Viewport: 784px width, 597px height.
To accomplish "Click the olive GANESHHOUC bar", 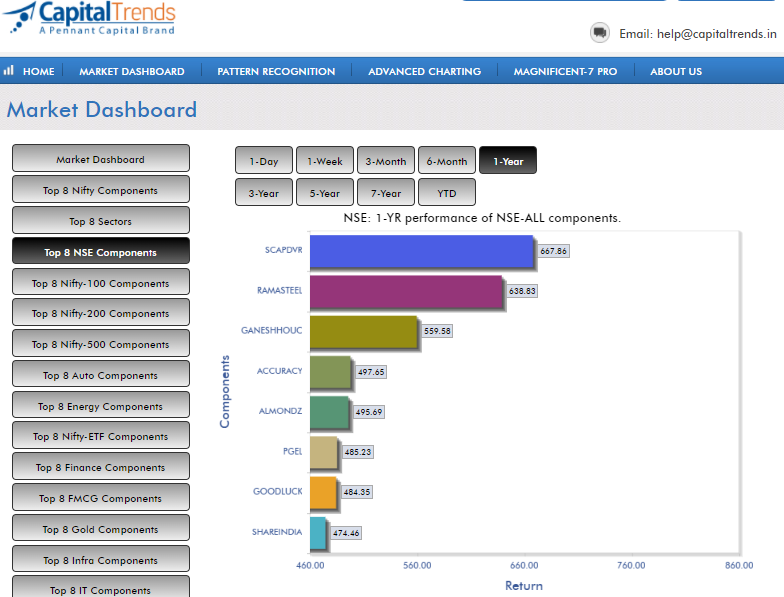I will (364, 332).
